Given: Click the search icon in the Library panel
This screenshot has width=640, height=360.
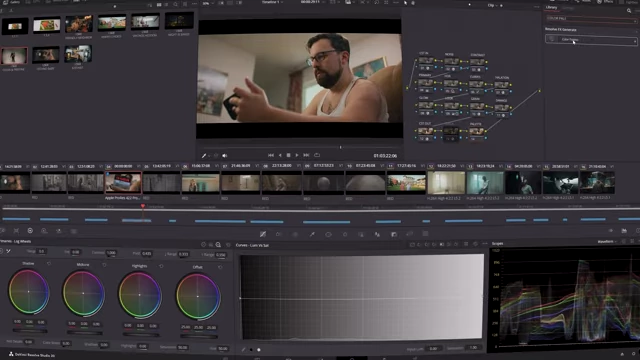Looking at the screenshot, I should click(x=629, y=11).
